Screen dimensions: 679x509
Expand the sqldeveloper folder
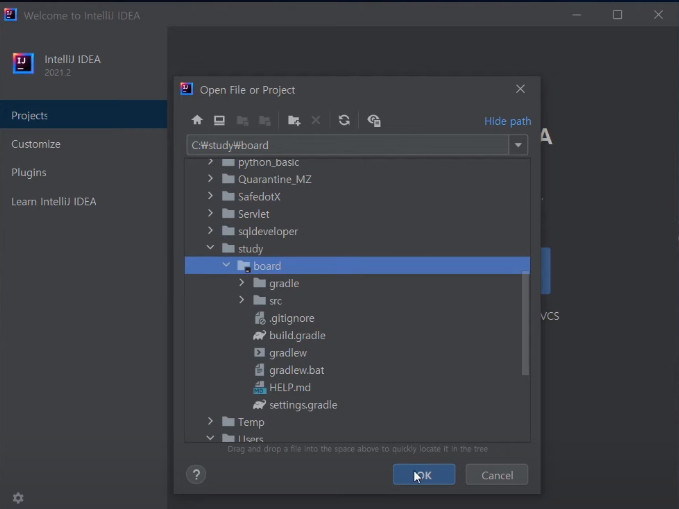click(210, 230)
